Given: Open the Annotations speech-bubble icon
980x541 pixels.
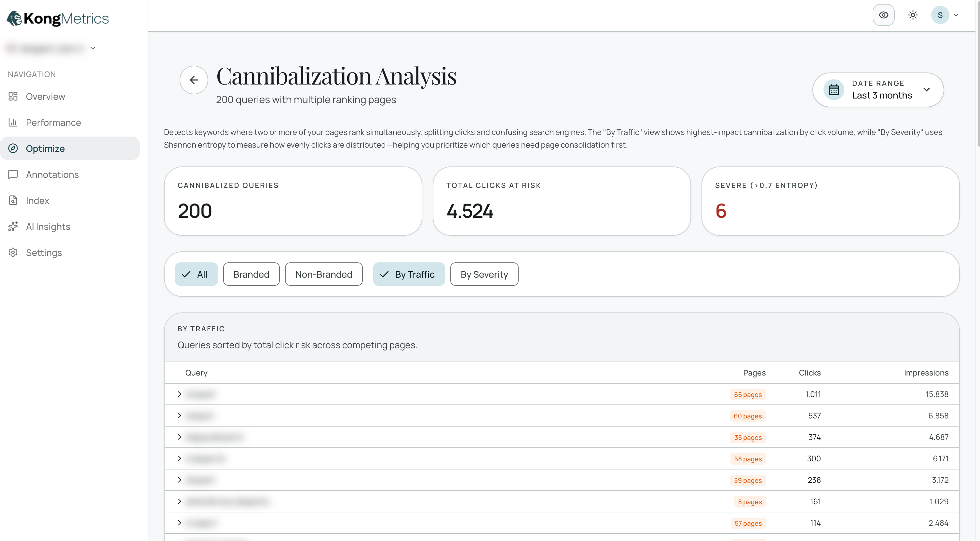Looking at the screenshot, I should click(13, 175).
